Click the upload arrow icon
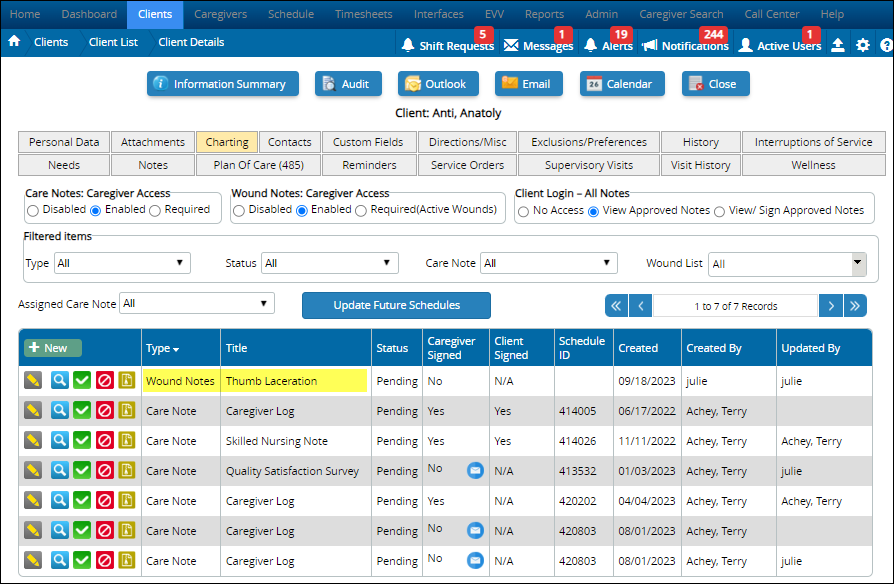Viewport: 894px width, 584px height. tap(838, 45)
